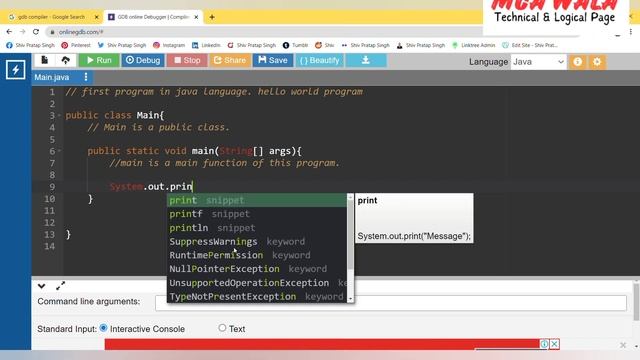640x360 pixels.
Task: Choose the print snippet suggestion
Action: click(x=257, y=200)
